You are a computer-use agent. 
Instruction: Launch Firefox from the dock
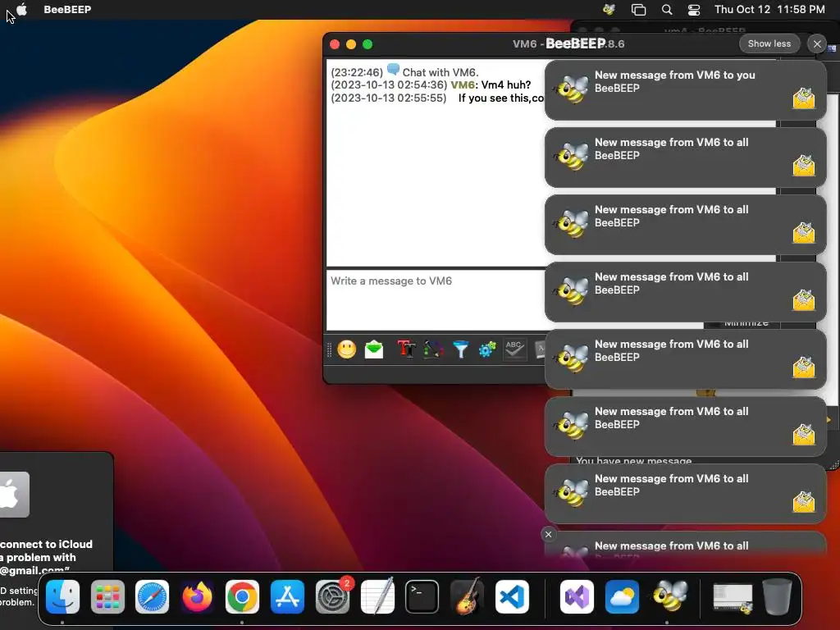click(x=197, y=597)
